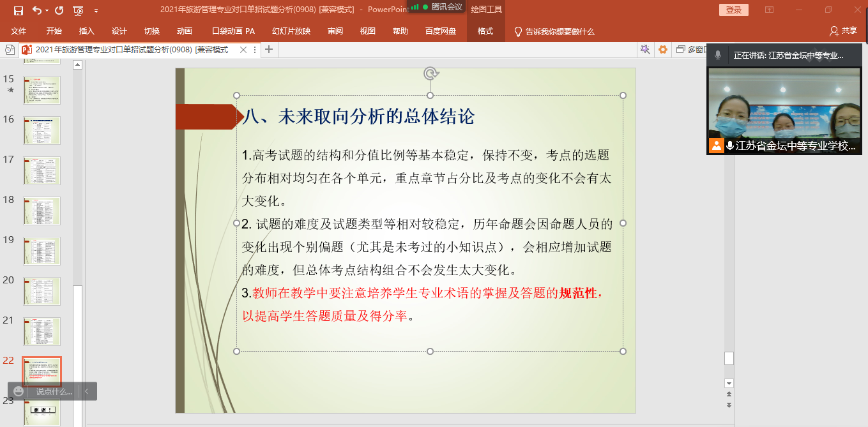Open the undo history dropdown arrow
868x427 pixels.
47,11
